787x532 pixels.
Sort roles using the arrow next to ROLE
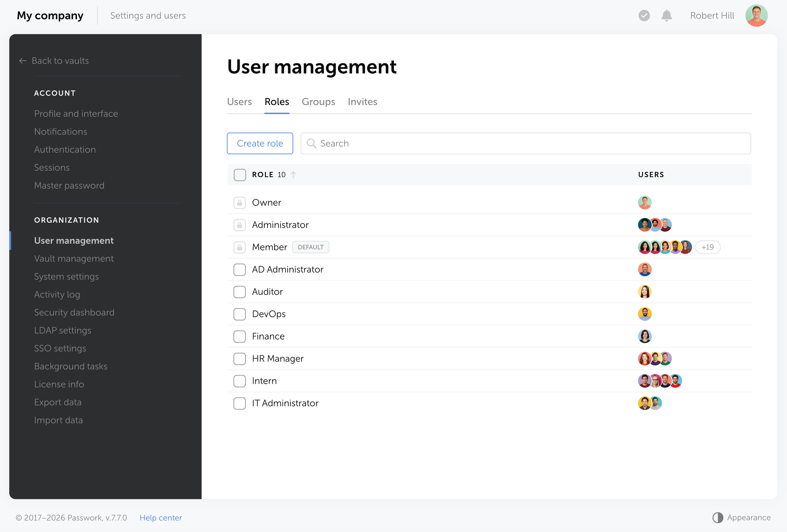(x=293, y=175)
